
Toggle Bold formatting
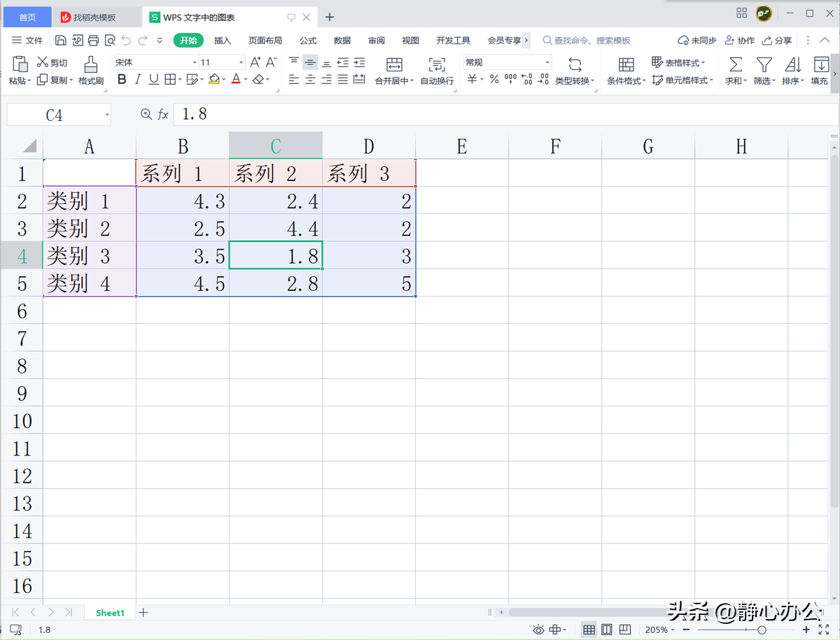tap(122, 80)
